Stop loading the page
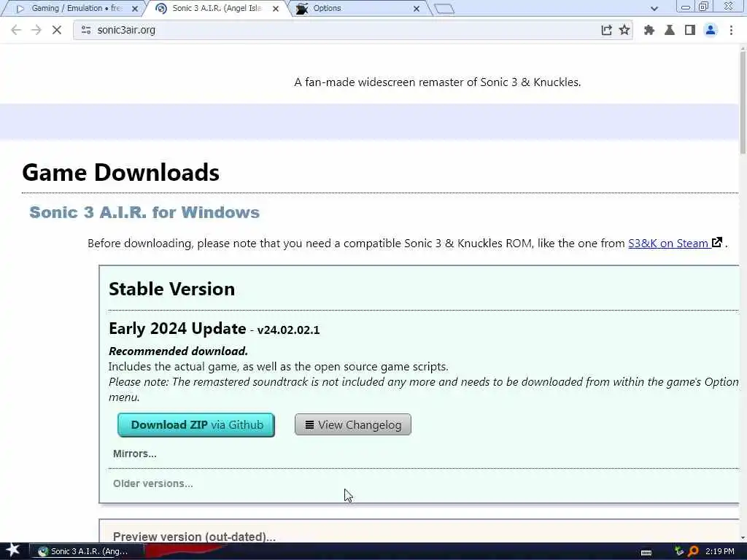747x560 pixels. (57, 30)
